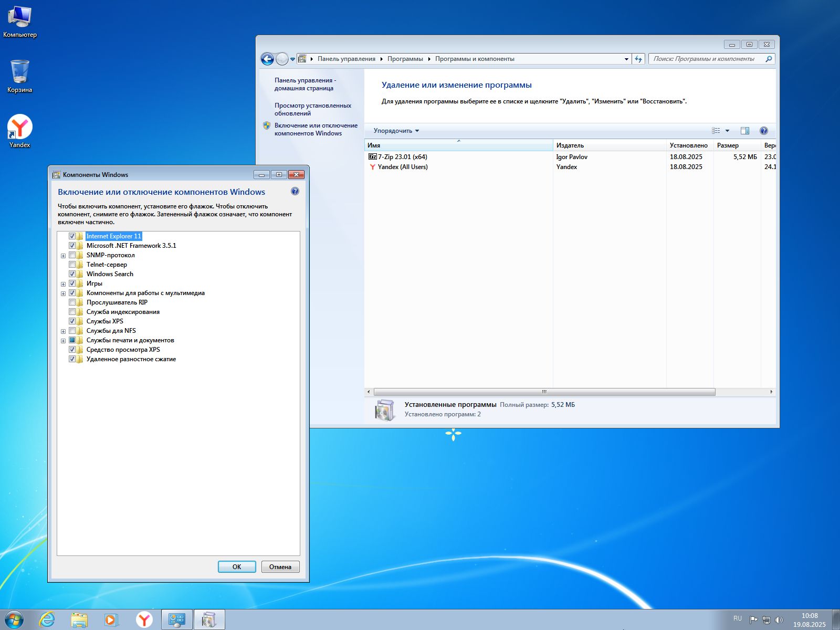
Task: Open the view options dropdown arrow
Action: click(x=727, y=131)
